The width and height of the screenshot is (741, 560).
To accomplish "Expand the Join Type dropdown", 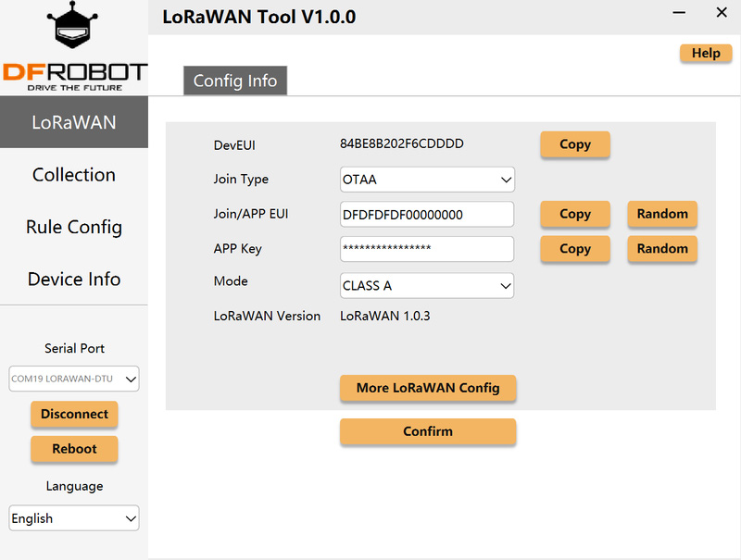I will tap(427, 180).
